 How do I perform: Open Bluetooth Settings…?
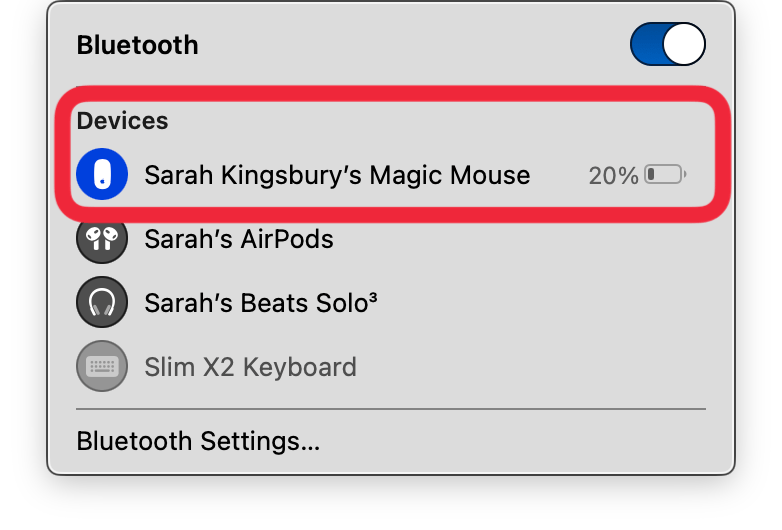pyautogui.click(x=198, y=441)
